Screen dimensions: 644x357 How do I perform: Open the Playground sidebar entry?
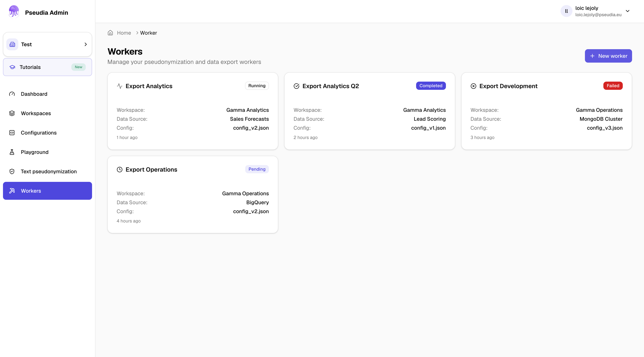[x=48, y=152]
